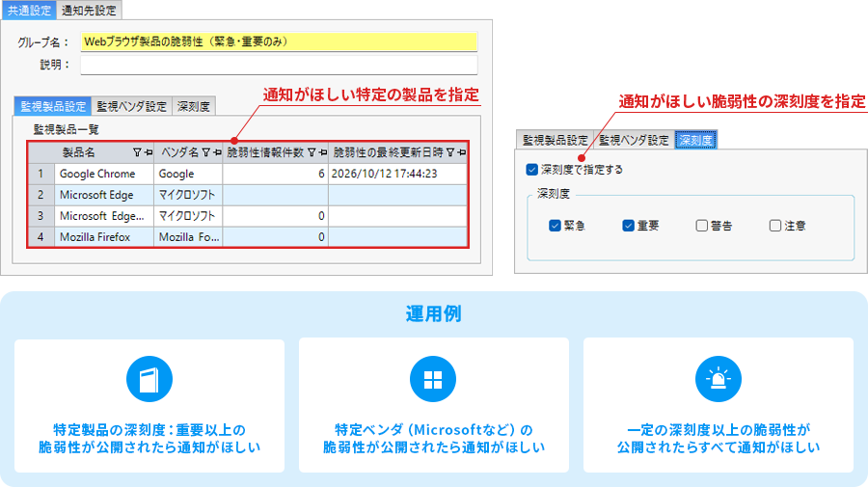This screenshot has width=868, height=487.
Task: Click the highlighted 深刻度 tab in severity panel
Action: point(695,140)
